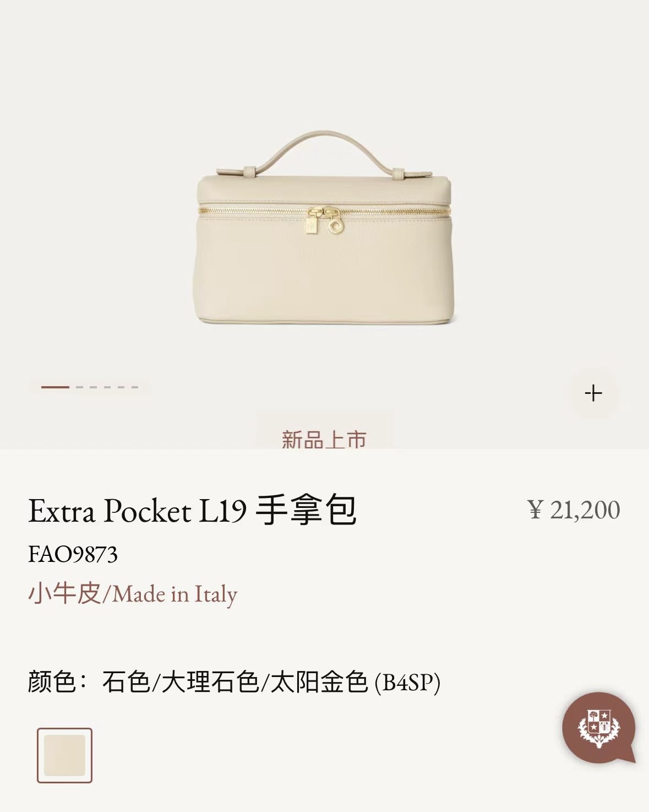Jump to the fifth carousel image dash
Viewport: 649px width, 812px height.
pyautogui.click(x=121, y=387)
